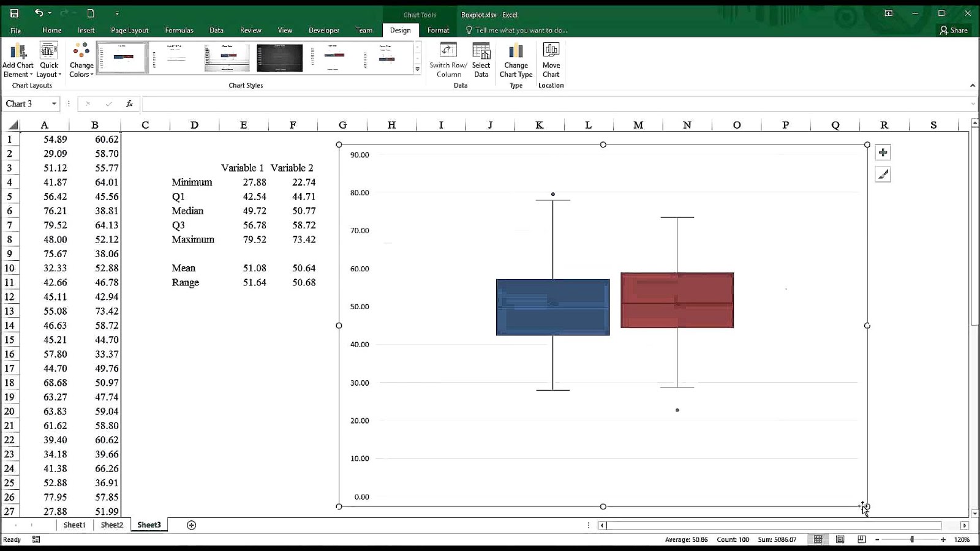This screenshot has height=551, width=980.
Task: Open the Add Chart Element tool
Action: coord(18,58)
